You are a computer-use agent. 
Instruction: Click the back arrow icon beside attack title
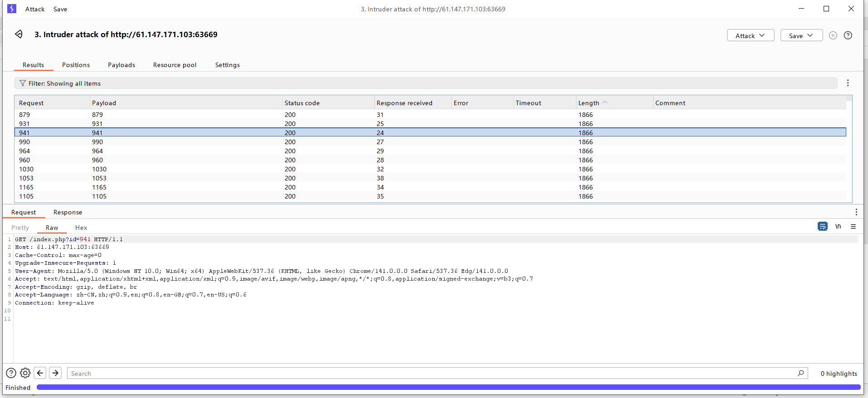click(x=19, y=34)
